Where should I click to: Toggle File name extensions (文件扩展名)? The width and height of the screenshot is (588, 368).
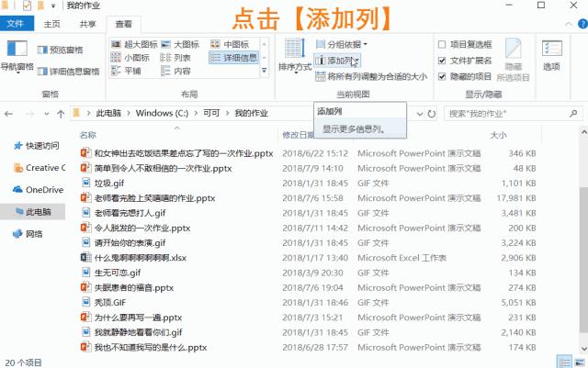point(465,61)
